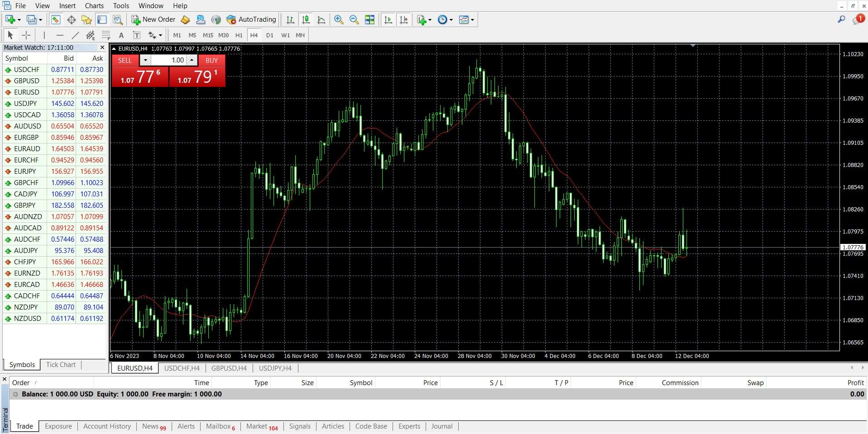This screenshot has height=434, width=868.
Task: Select the Text tool A
Action: pos(121,35)
